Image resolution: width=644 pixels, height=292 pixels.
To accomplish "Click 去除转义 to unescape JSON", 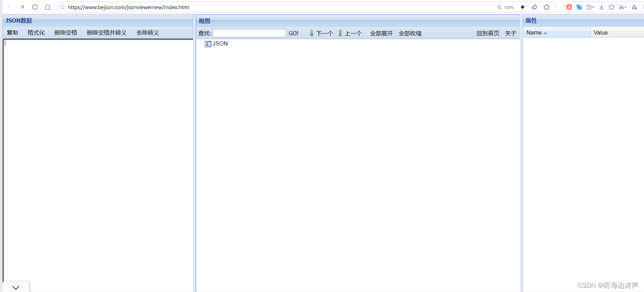I will pyautogui.click(x=148, y=32).
